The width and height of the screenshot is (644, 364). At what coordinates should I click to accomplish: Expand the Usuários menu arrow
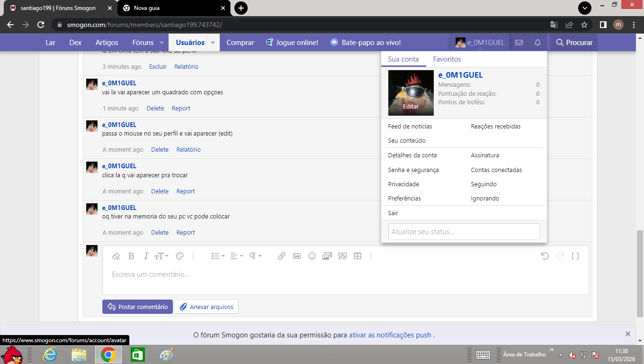tap(213, 43)
